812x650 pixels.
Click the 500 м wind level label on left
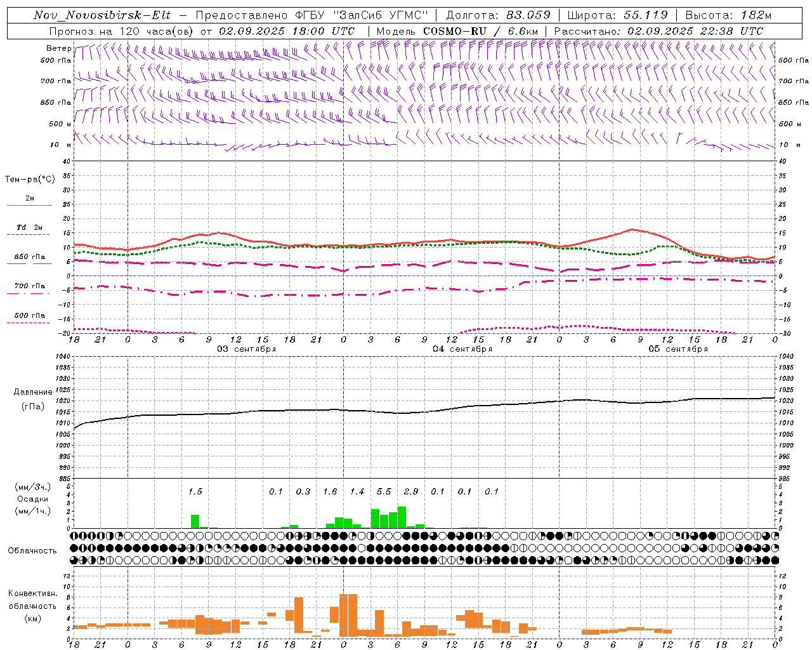60,124
